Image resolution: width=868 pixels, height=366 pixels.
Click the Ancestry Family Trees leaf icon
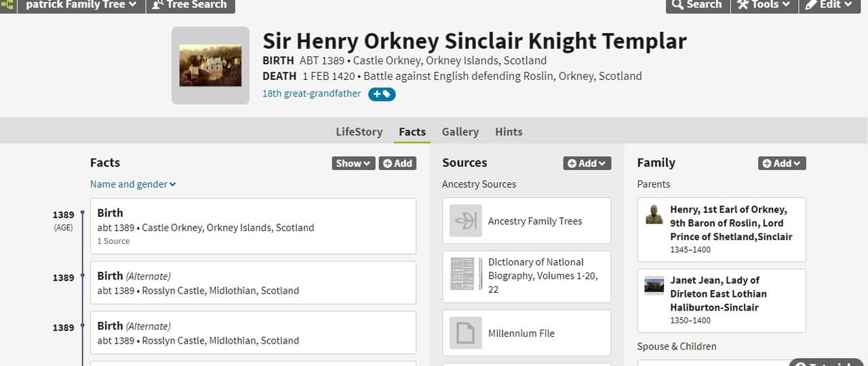pos(466,221)
